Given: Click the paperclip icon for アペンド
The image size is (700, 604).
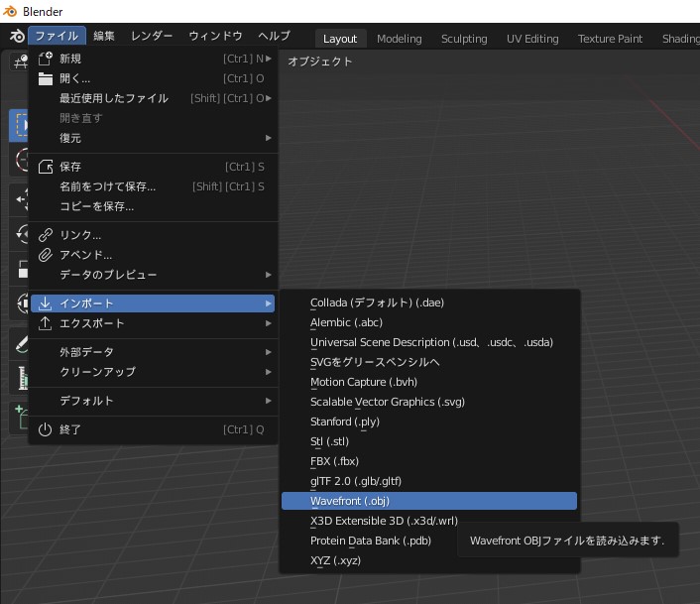Looking at the screenshot, I should click(45, 255).
